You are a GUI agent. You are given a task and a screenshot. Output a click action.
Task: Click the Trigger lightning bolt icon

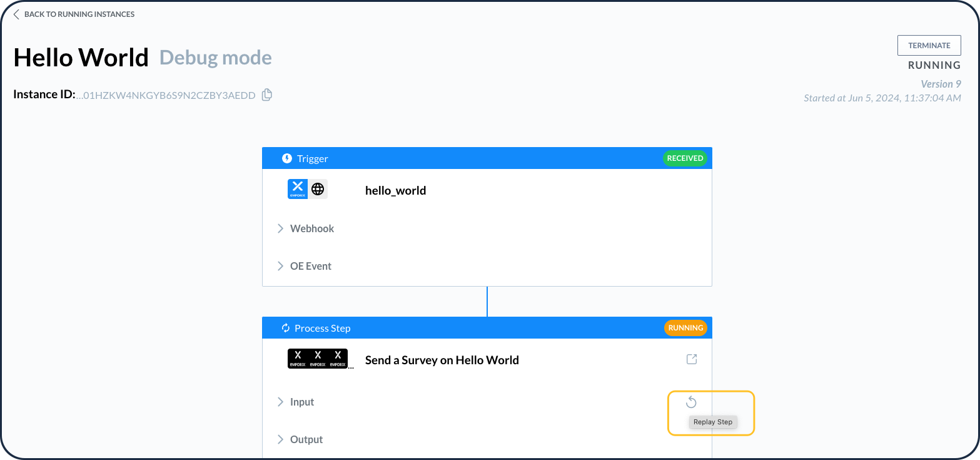click(x=287, y=158)
